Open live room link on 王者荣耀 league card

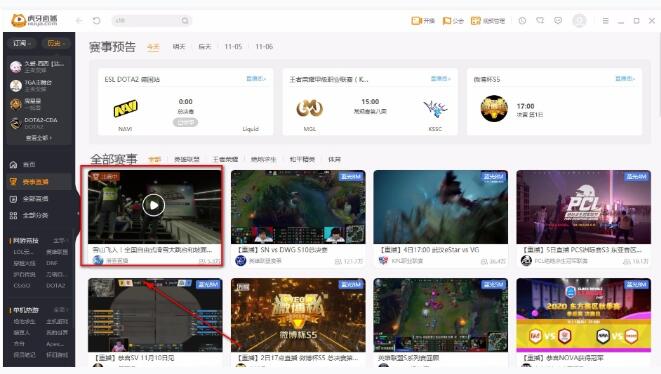(441, 79)
